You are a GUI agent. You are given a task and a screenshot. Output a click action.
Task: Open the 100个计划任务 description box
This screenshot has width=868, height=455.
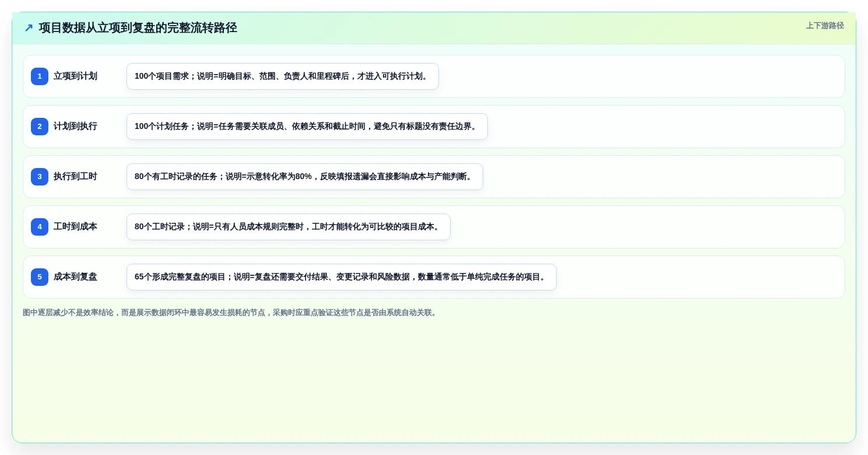[307, 127]
